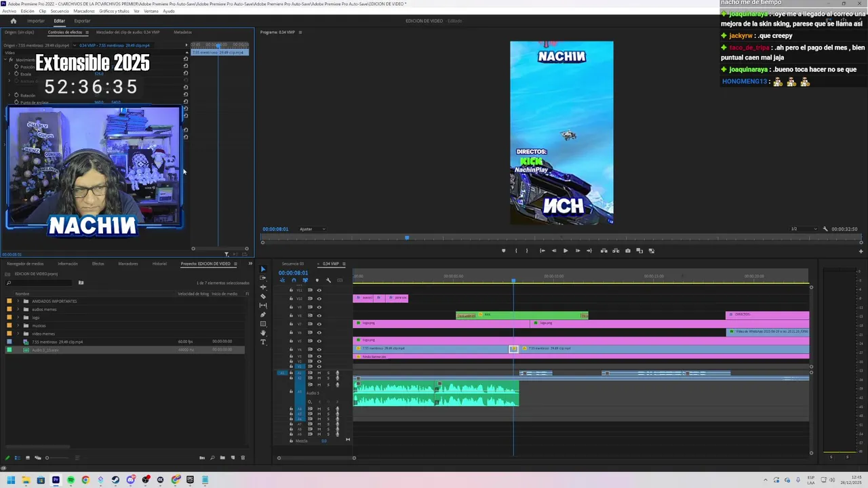Expand ANIDADOS IMPORTANTES bin
Screen dimensions: 868x488
click(x=18, y=301)
